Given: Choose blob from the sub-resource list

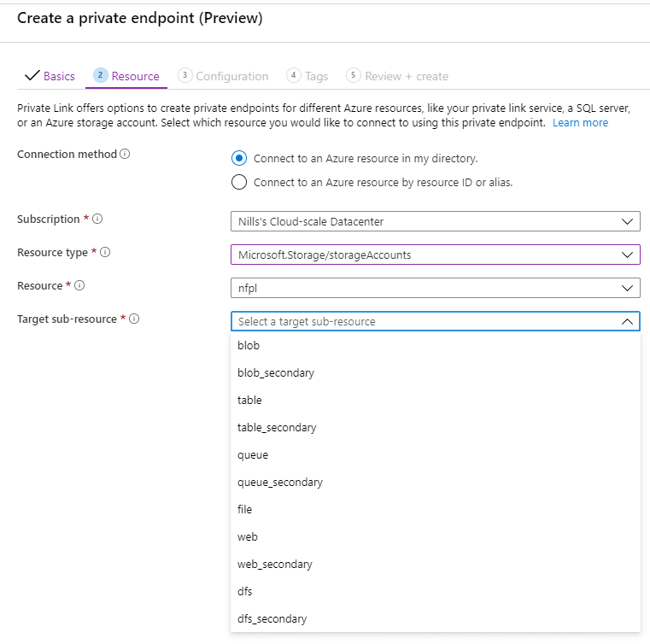Looking at the screenshot, I should 436,345.
